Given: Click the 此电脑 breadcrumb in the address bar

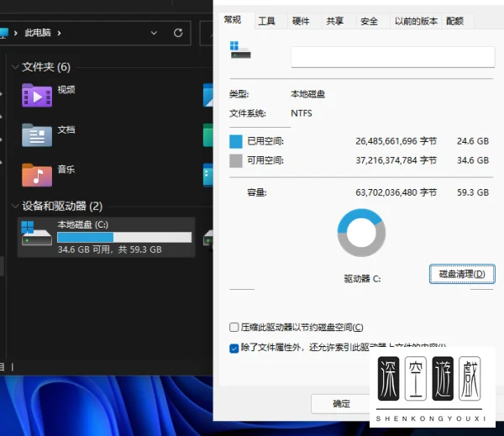Looking at the screenshot, I should (38, 33).
